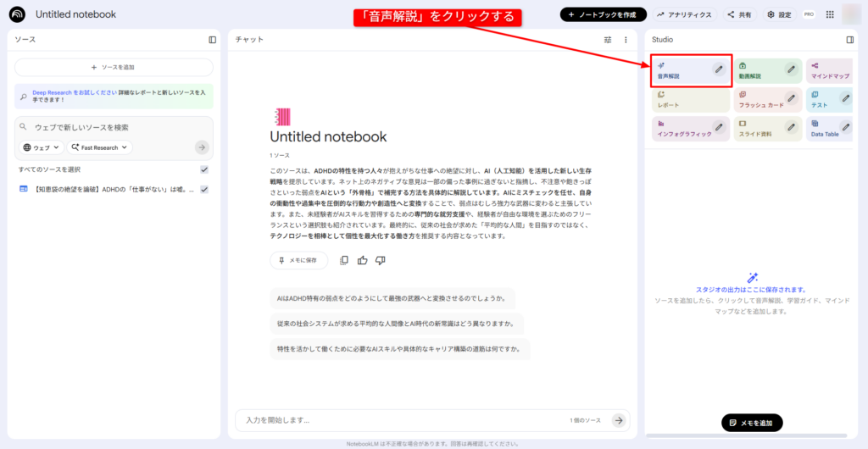
Task: Click the Deep Research をお試しください link
Action: pyautogui.click(x=75, y=92)
